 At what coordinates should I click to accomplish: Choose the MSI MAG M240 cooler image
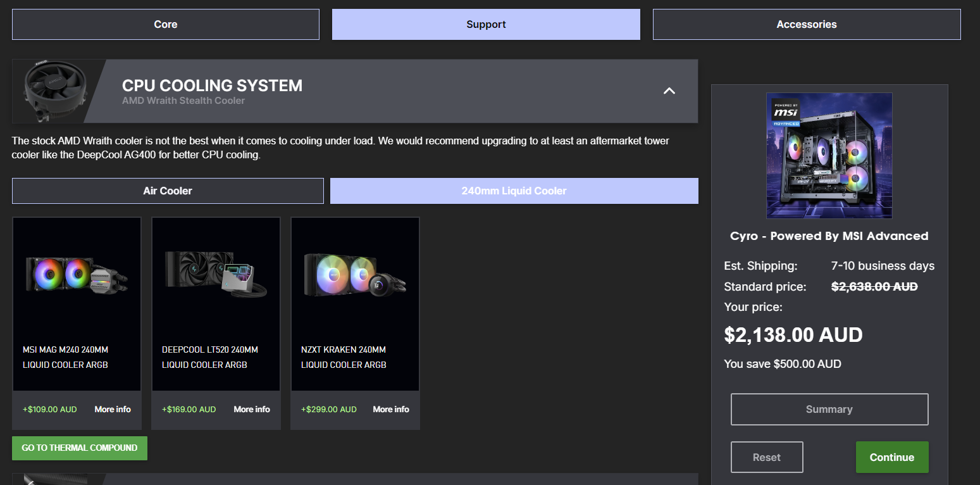pyautogui.click(x=77, y=277)
